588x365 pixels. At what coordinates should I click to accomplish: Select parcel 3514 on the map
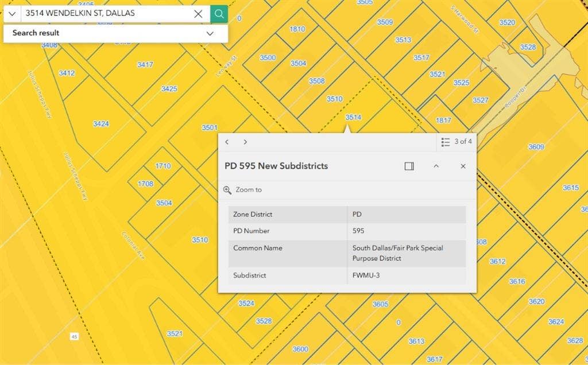(353, 117)
